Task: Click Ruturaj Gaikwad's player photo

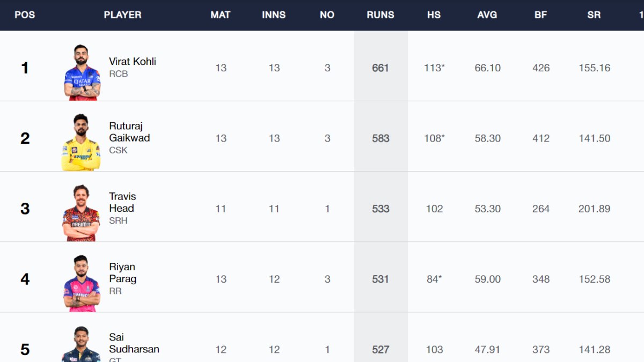Action: point(81,142)
